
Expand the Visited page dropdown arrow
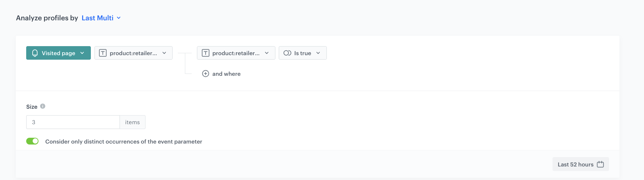[x=82, y=53]
